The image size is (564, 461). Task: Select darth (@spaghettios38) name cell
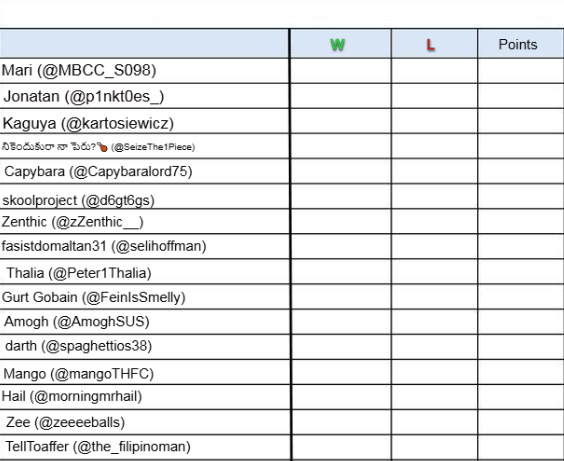144,347
